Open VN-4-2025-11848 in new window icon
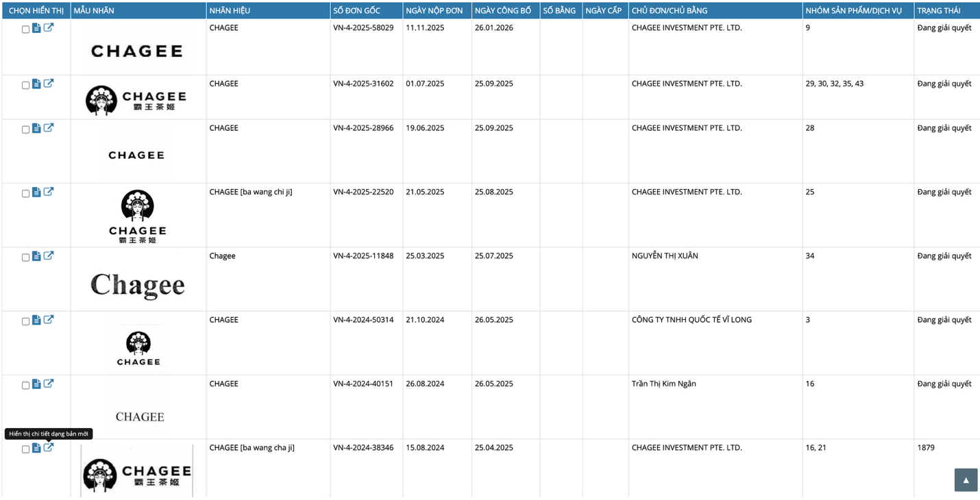 click(49, 255)
